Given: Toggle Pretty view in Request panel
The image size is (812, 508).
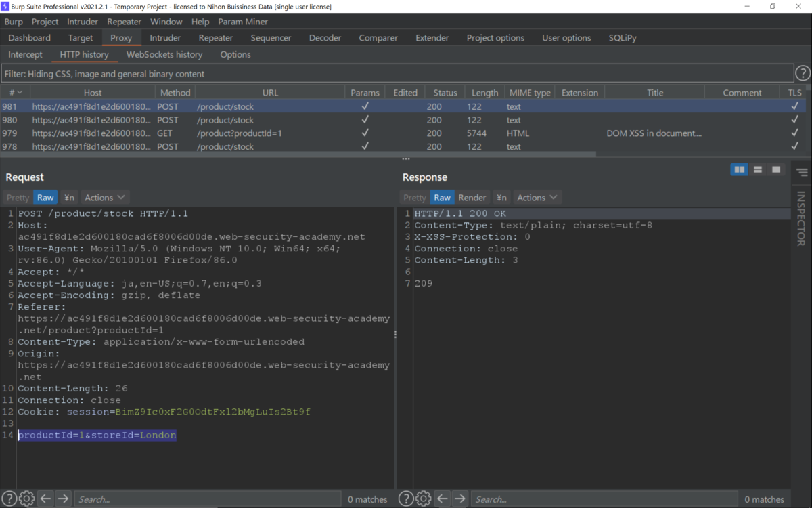Looking at the screenshot, I should 18,198.
